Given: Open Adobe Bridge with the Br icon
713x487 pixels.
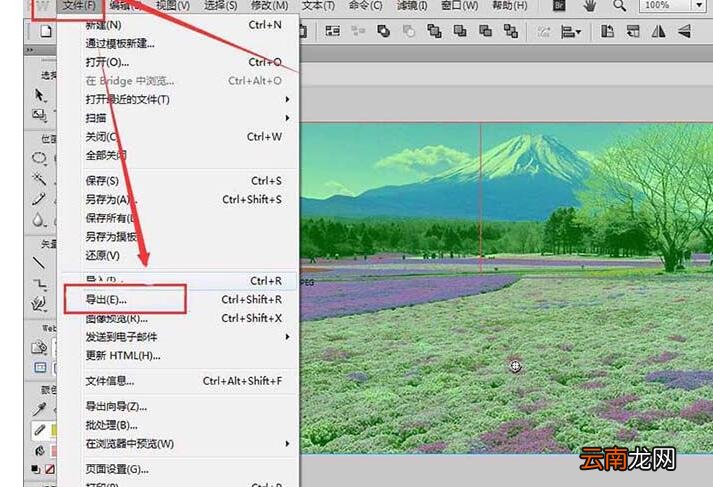Looking at the screenshot, I should [x=559, y=5].
